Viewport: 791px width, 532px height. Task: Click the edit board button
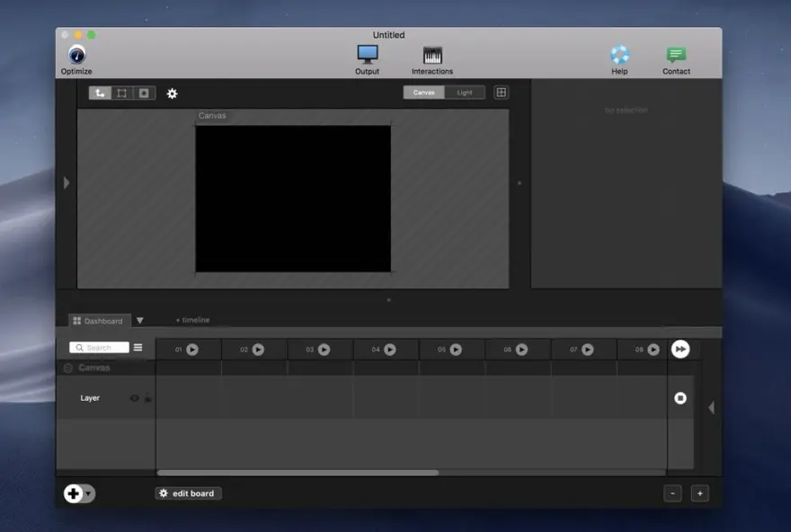tap(188, 493)
